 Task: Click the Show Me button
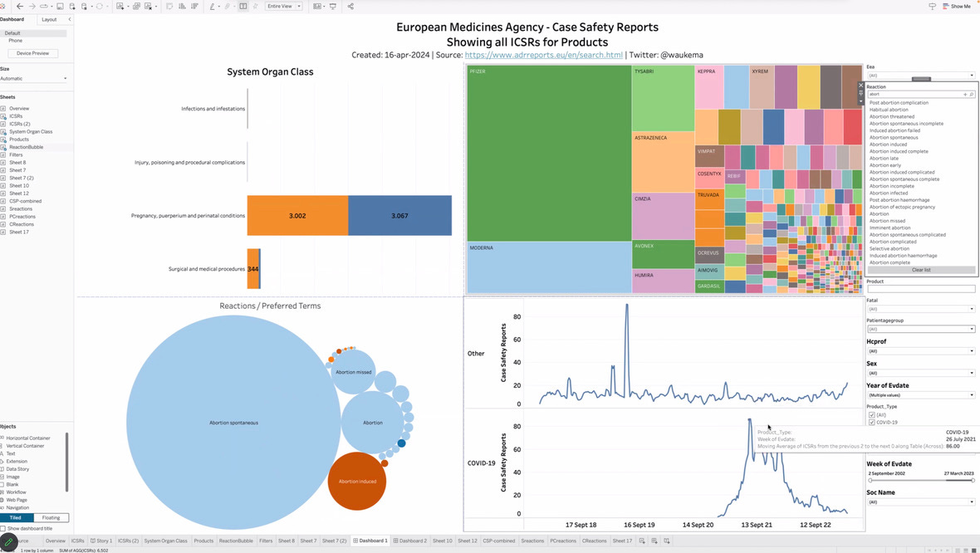[957, 7]
